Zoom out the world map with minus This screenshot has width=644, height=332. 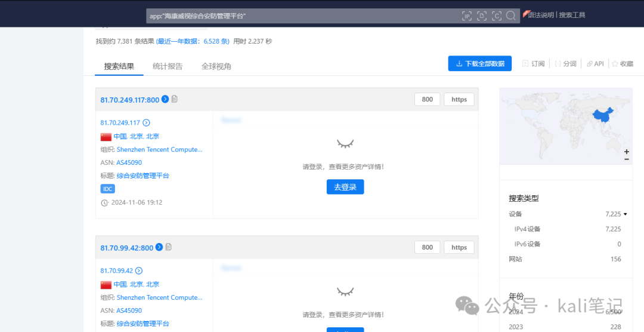point(626,159)
